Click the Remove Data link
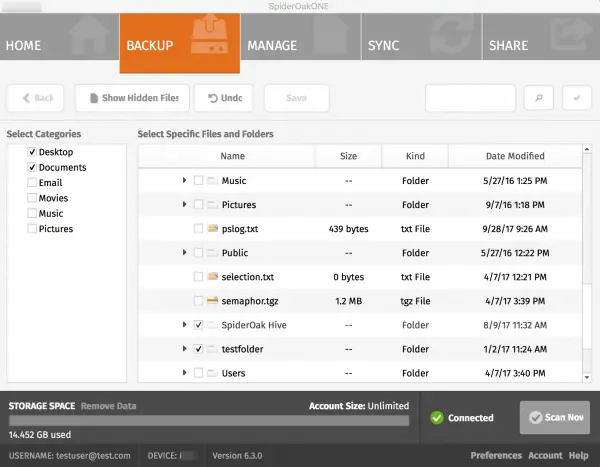 click(109, 406)
